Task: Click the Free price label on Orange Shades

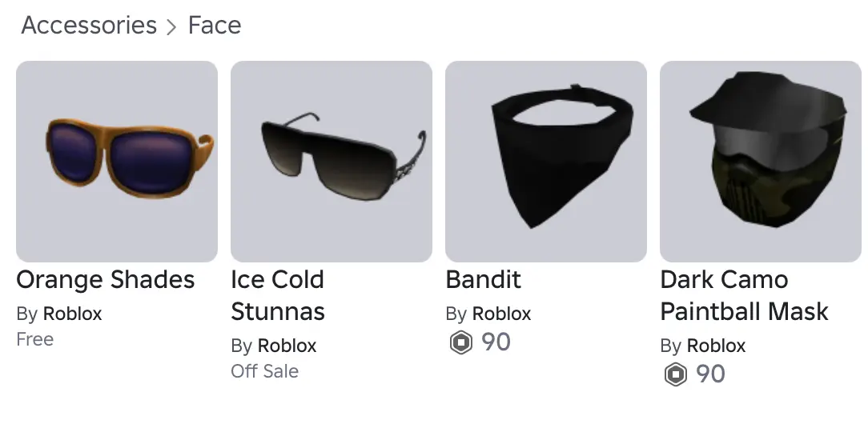Action: click(x=35, y=339)
